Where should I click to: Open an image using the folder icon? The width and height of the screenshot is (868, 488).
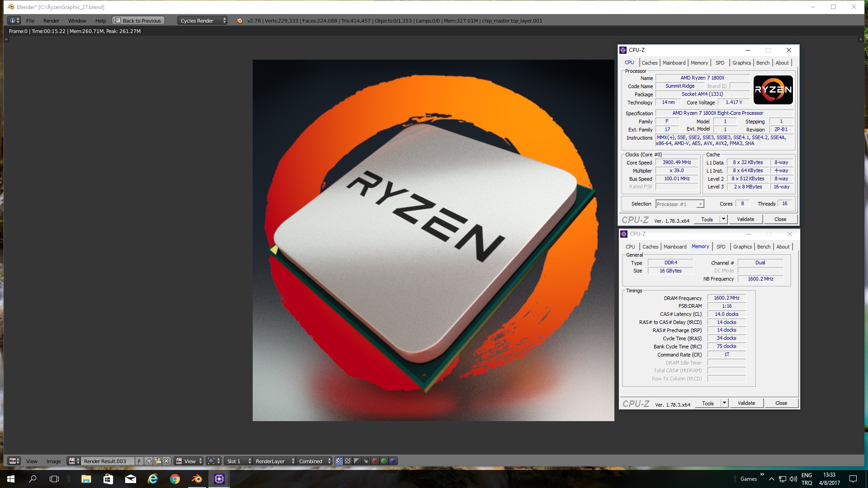pyautogui.click(x=158, y=461)
